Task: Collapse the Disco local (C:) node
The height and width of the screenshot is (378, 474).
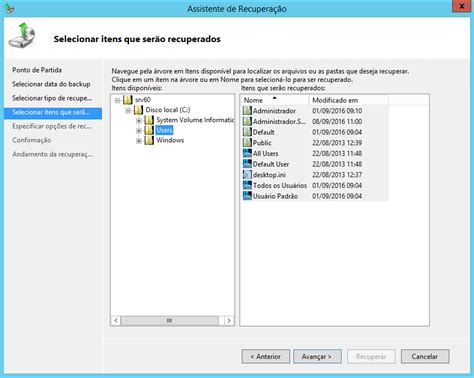Action: tap(128, 110)
